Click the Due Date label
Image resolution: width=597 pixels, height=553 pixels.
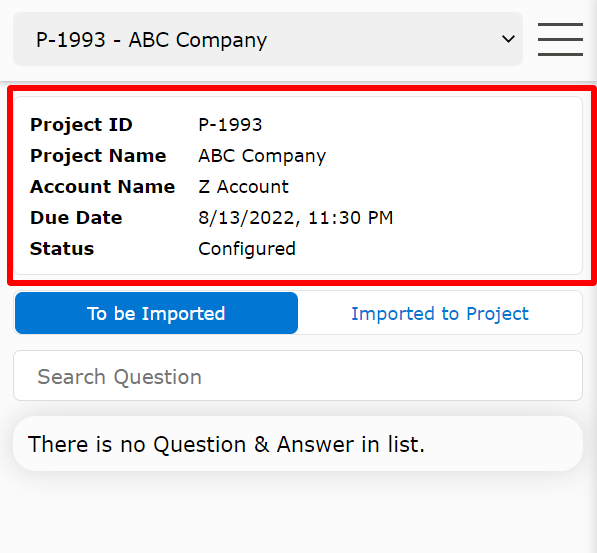(x=76, y=217)
